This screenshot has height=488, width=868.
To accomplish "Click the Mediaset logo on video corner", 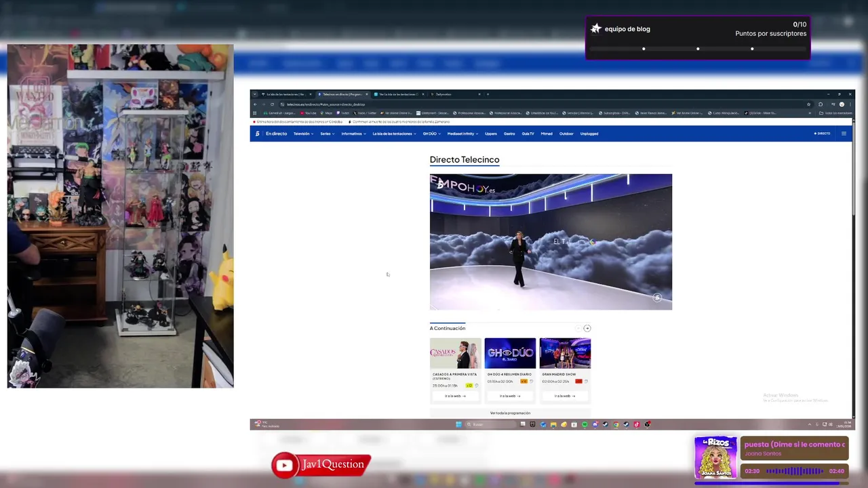I will pos(657,298).
